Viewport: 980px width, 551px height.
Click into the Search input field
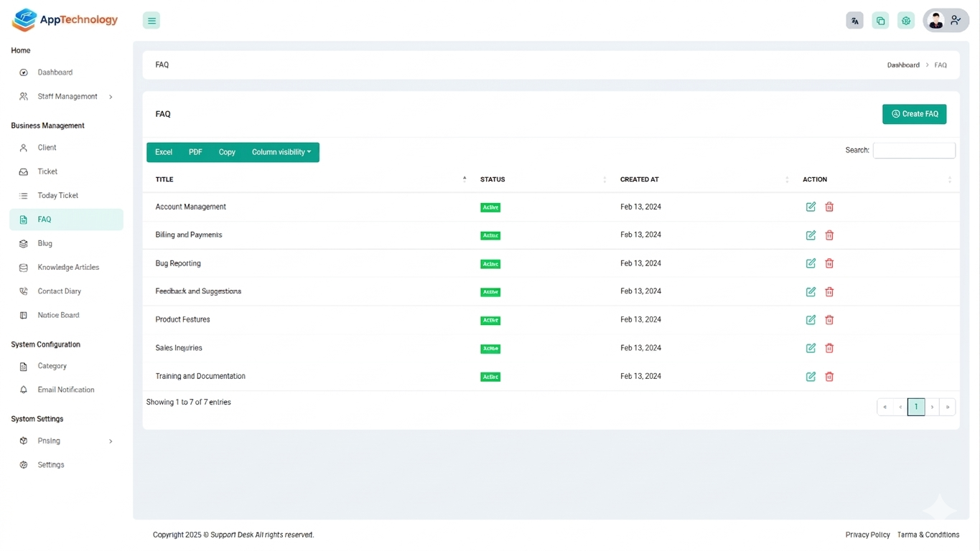pos(913,151)
